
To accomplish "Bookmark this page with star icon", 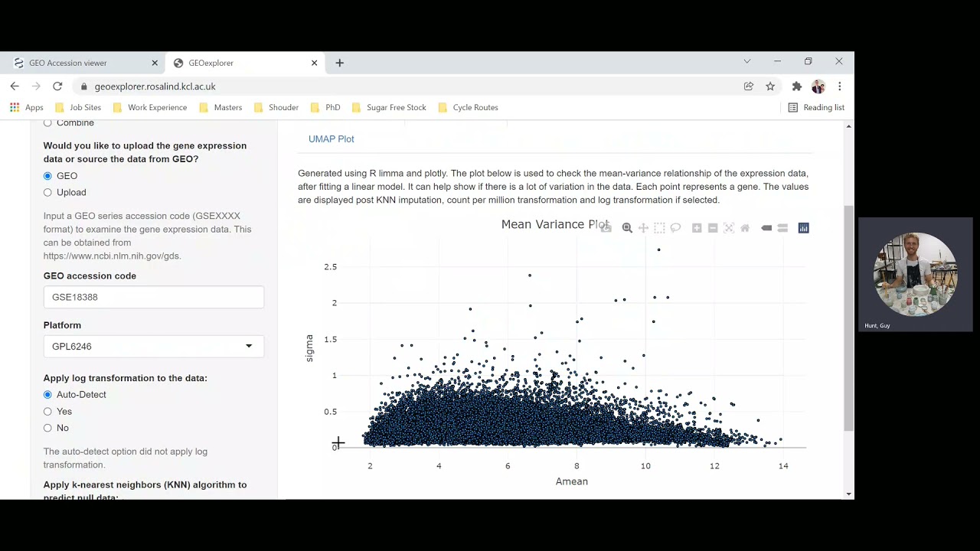I will coord(770,86).
